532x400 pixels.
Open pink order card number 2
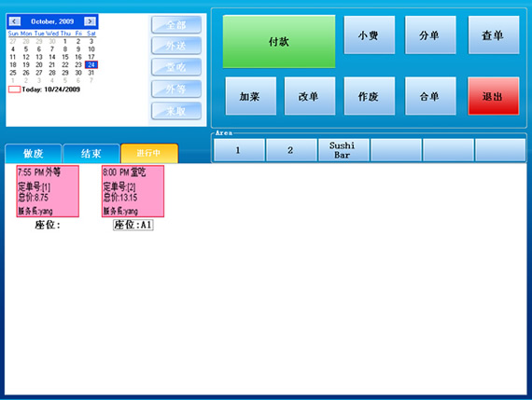pyautogui.click(x=133, y=191)
